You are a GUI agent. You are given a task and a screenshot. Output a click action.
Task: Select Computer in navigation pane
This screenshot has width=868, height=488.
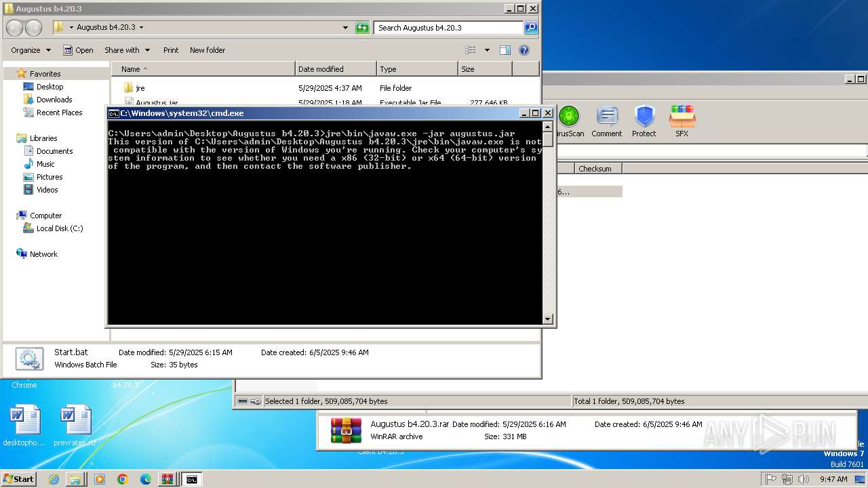pos(45,216)
